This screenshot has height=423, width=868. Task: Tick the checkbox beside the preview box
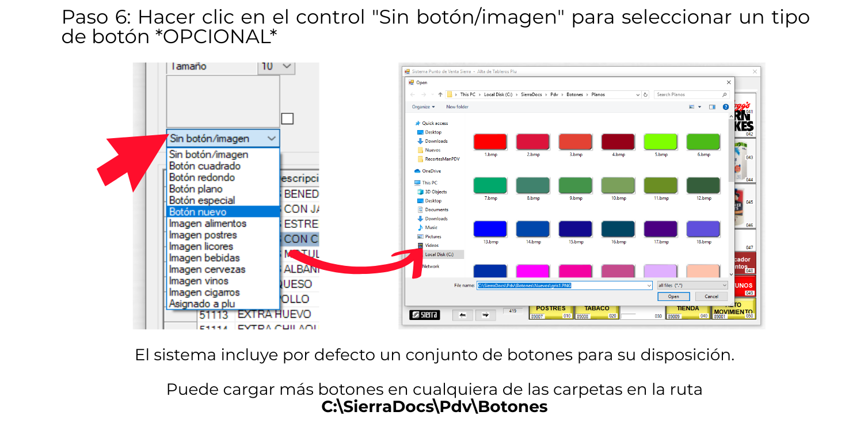point(287,119)
